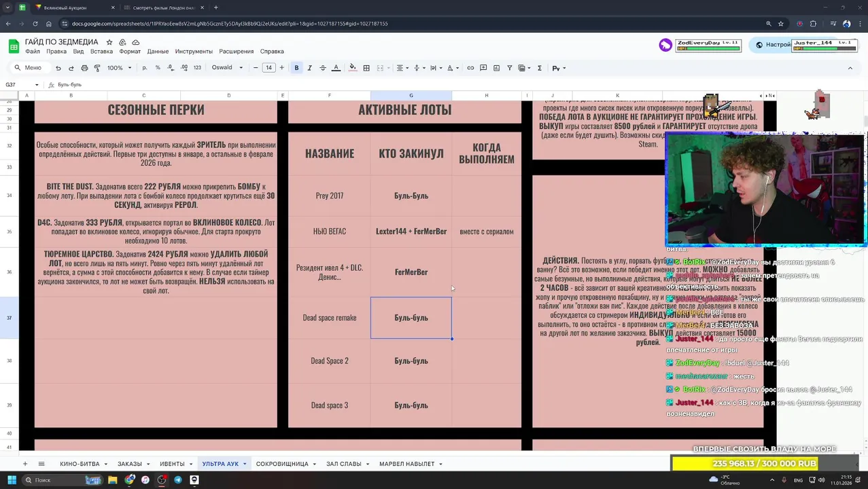
Task: Open the all sheets list
Action: pyautogui.click(x=41, y=464)
